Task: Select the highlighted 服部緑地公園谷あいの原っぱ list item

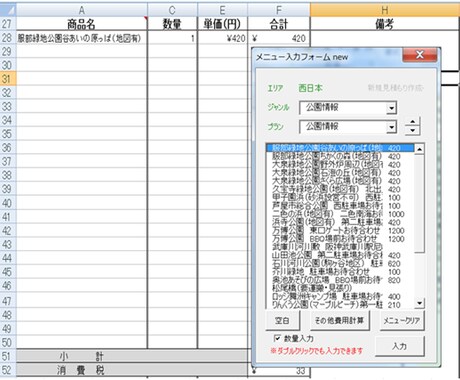Action: click(340, 148)
